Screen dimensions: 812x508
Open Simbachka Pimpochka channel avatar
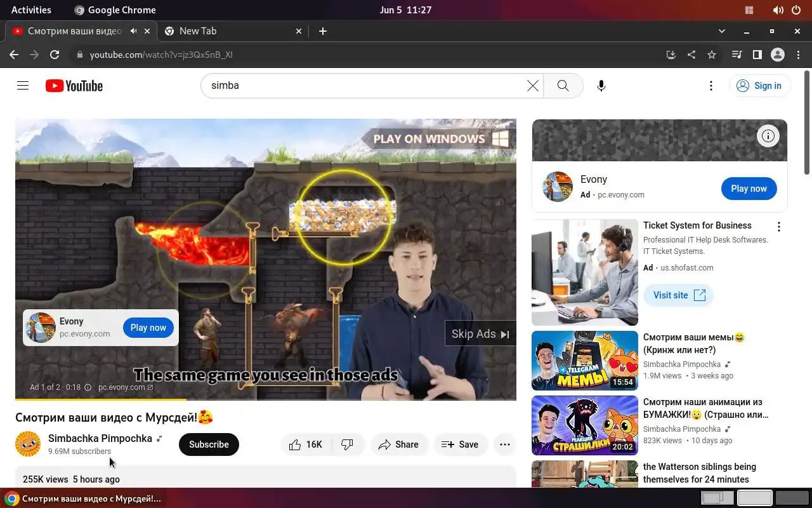click(x=28, y=444)
